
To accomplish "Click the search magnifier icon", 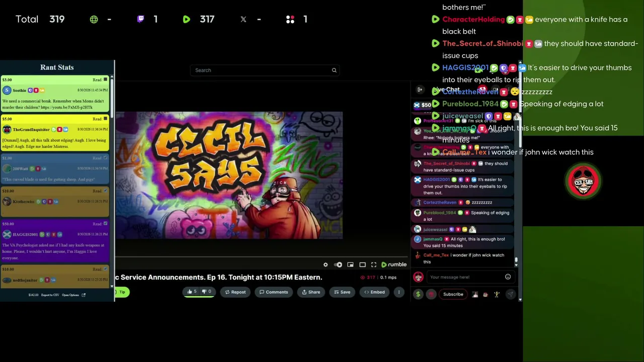I will [x=334, y=70].
